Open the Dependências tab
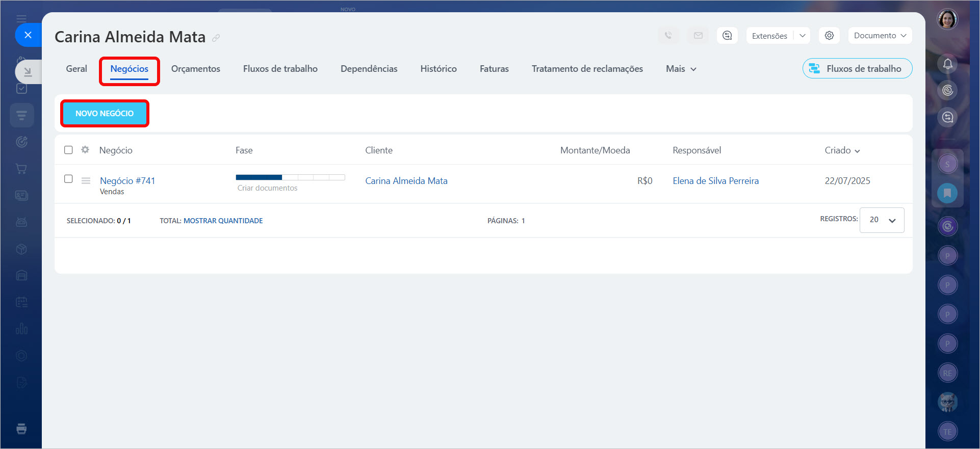 [369, 69]
